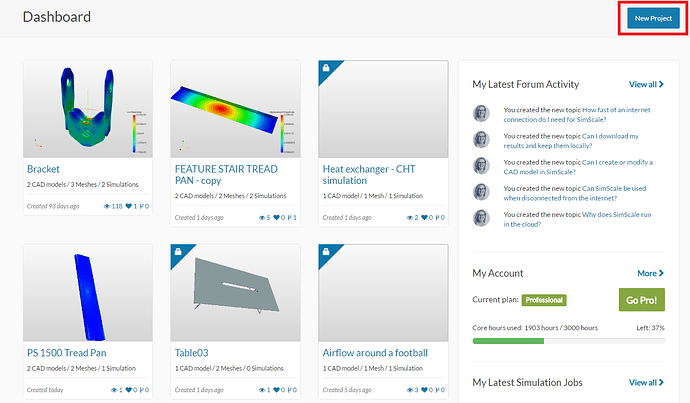
Task: Open Airflow around a football thumbnail
Action: coord(383,293)
